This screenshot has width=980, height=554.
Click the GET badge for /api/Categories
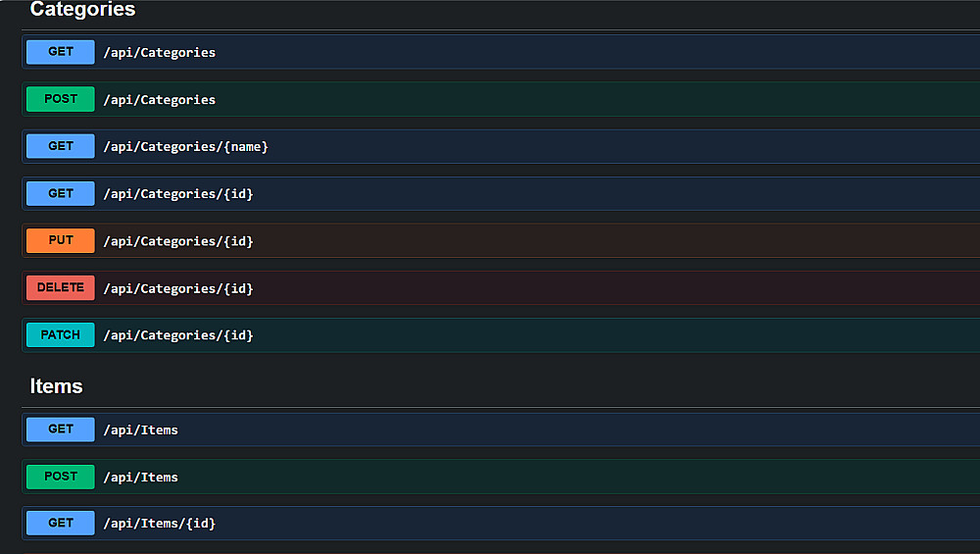tap(61, 52)
